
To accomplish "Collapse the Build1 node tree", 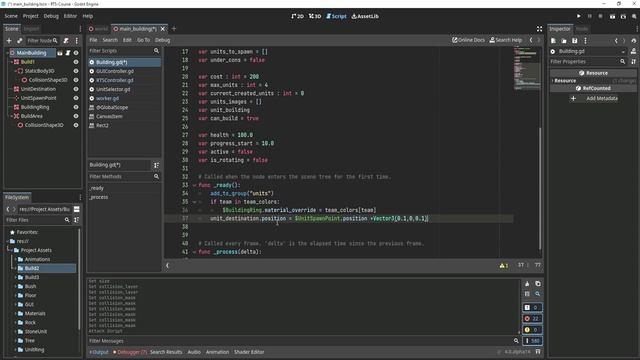I will (x=11, y=62).
